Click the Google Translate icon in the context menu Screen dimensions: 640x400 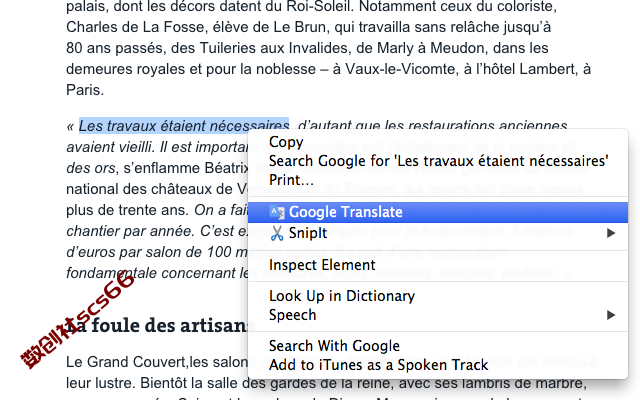[277, 212]
